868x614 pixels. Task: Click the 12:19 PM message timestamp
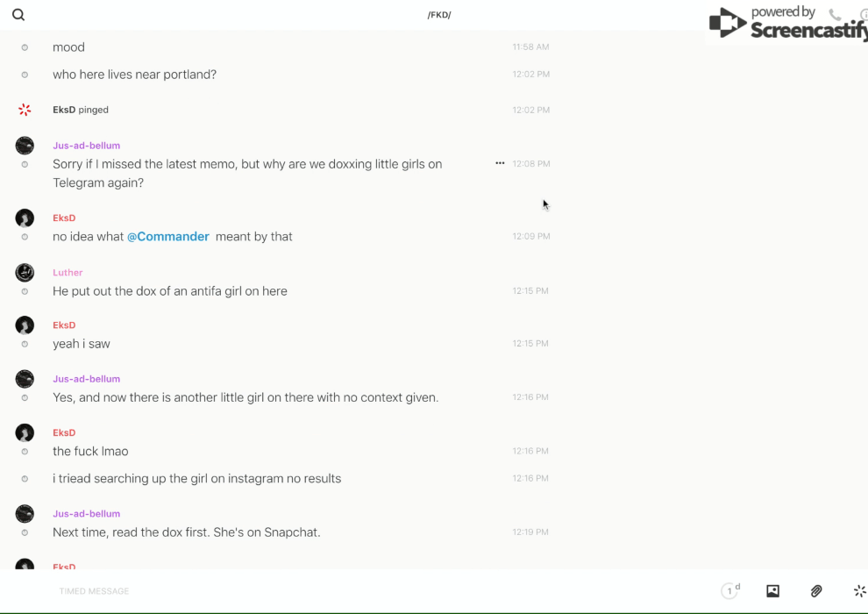point(530,532)
